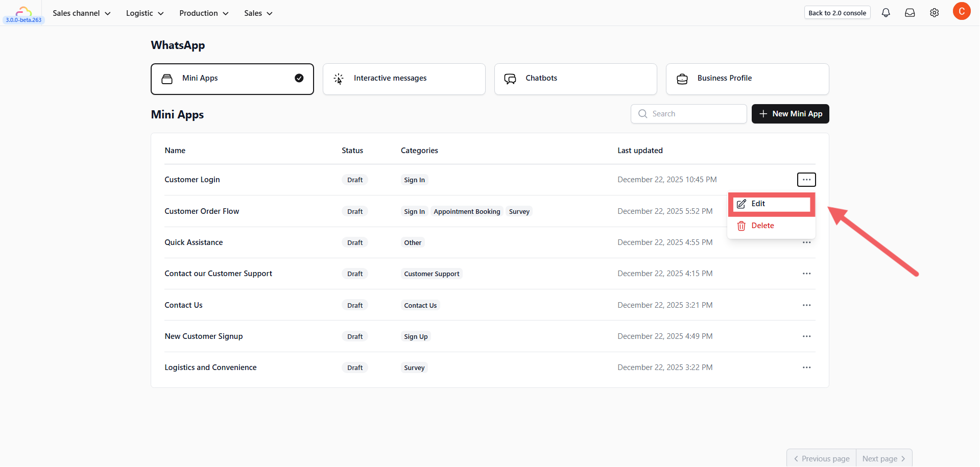
Task: Click the cloud logo icon
Action: click(x=23, y=11)
